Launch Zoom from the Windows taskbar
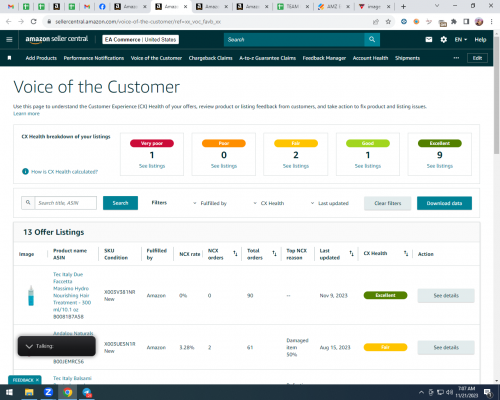500x400 pixels. click(48, 392)
